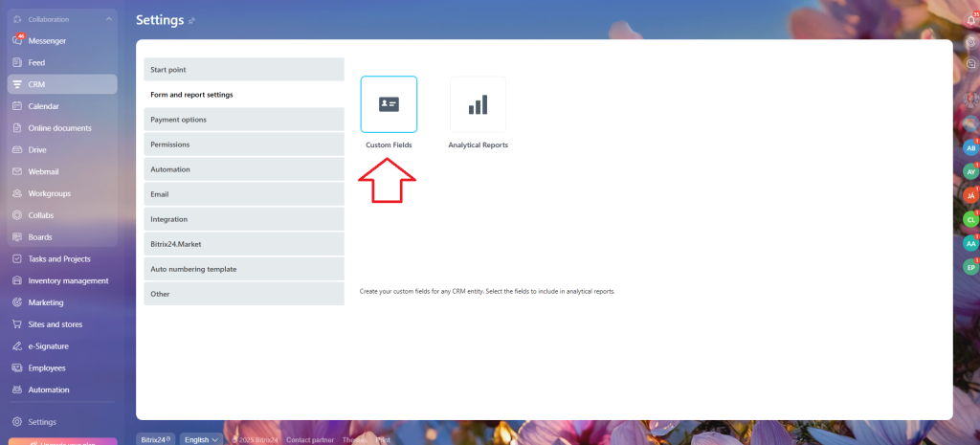The height and width of the screenshot is (445, 980).
Task: Open the English language dropdown
Action: 202,439
